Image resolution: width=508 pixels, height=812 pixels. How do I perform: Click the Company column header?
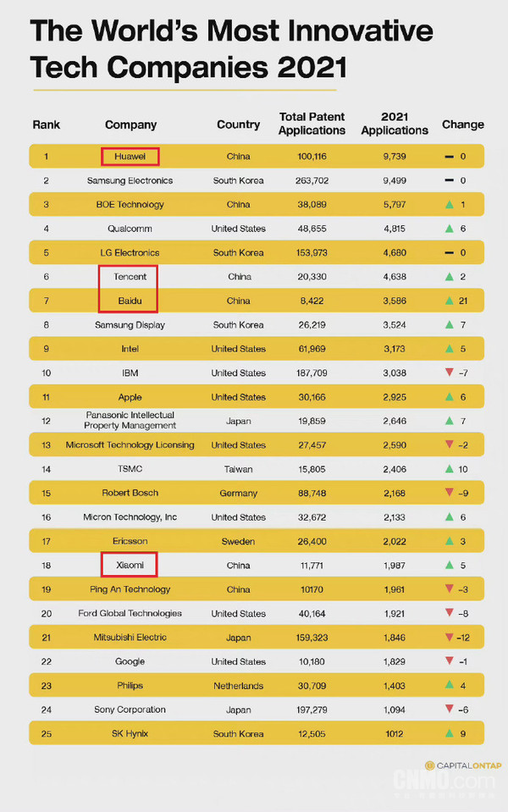(130, 124)
